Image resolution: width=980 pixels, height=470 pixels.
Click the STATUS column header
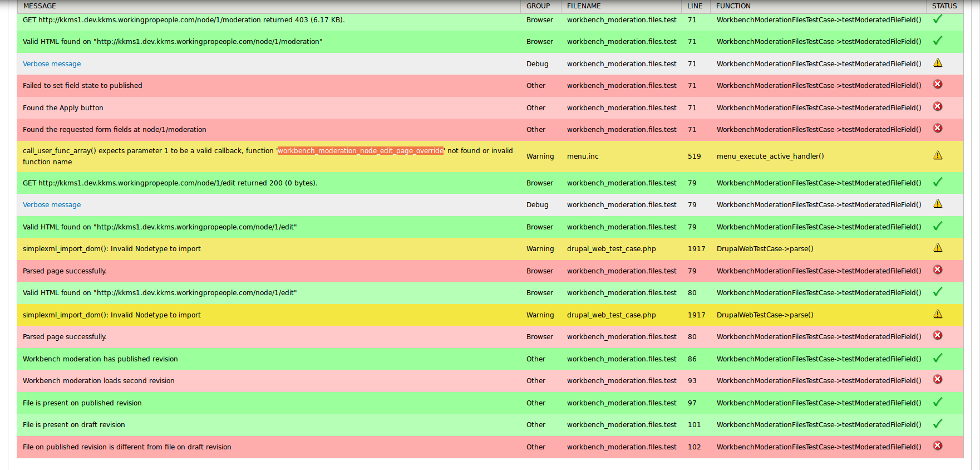tap(944, 6)
